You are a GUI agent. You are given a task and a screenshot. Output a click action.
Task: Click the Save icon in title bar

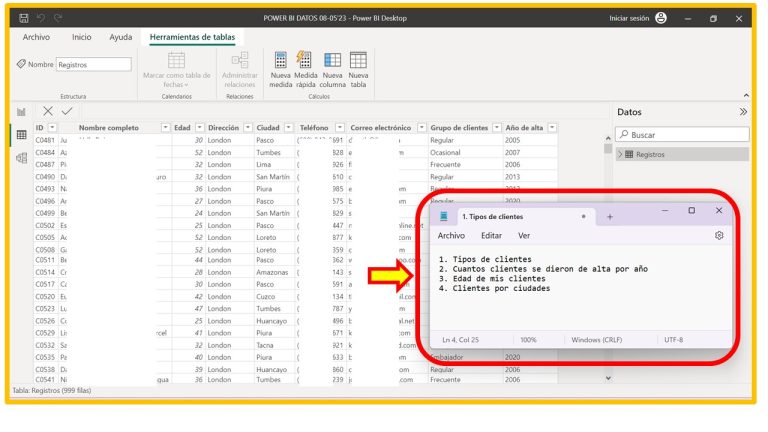(22, 18)
